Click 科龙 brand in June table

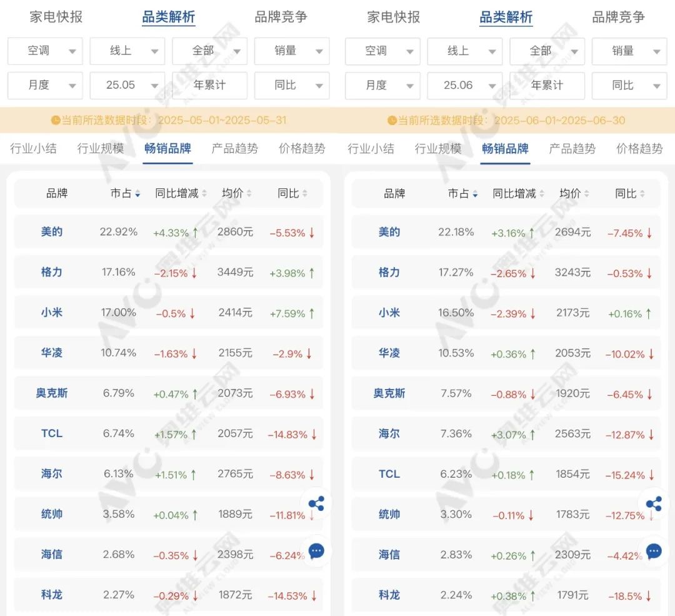point(389,595)
